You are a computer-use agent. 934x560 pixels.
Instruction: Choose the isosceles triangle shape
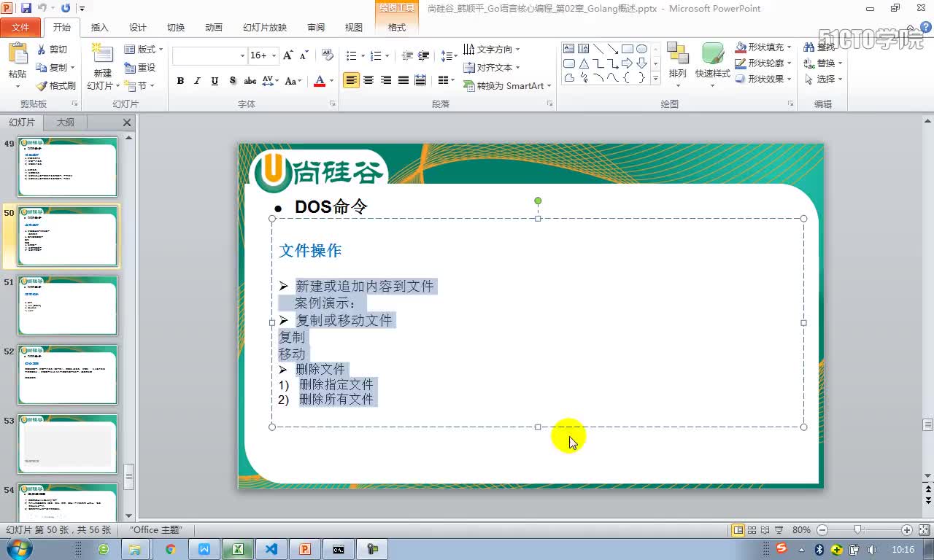[x=584, y=63]
